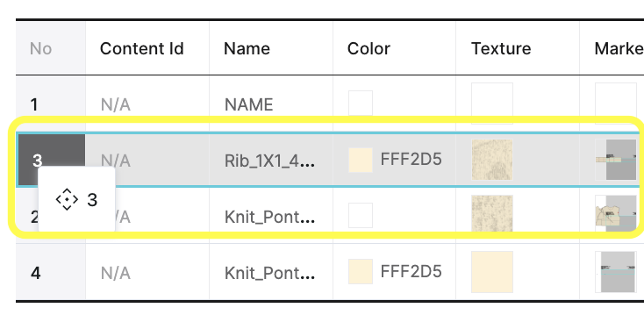
Task: Open the solid cream texture thumbnail in row 4
Action: point(492,272)
